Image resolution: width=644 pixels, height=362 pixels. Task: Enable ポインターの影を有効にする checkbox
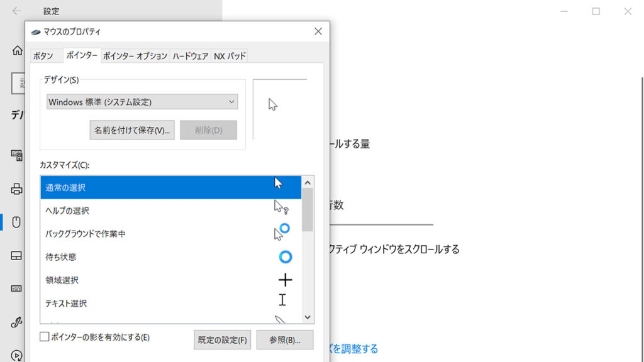coord(45,337)
